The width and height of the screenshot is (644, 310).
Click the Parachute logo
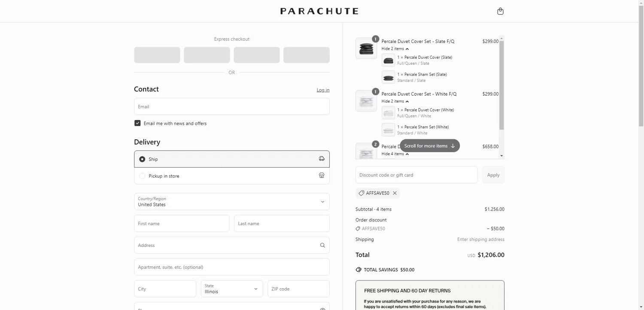319,11
